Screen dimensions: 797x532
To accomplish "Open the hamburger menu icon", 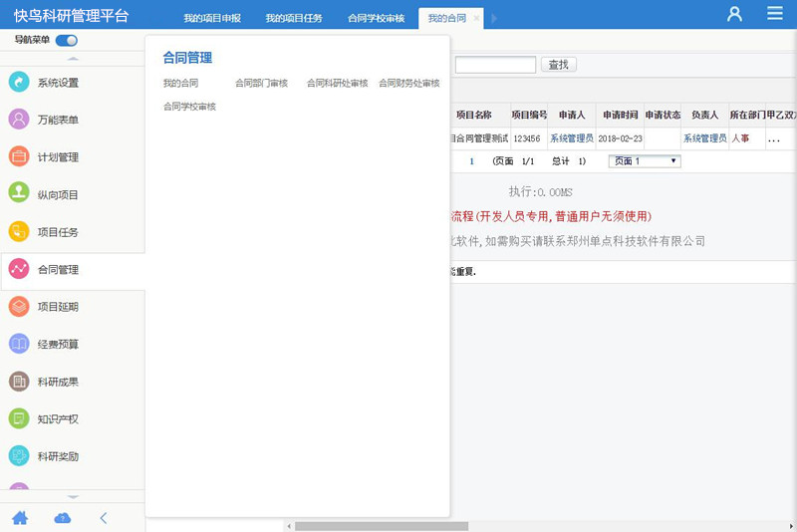I will coord(775,13).
